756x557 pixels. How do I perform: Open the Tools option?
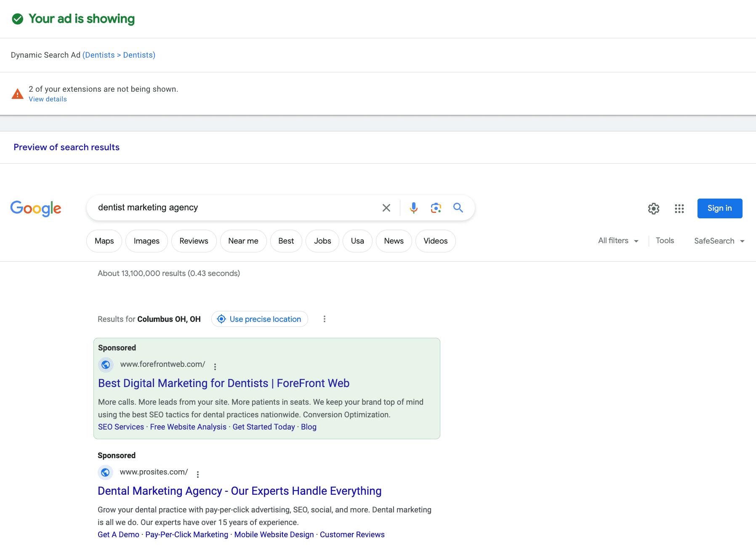(665, 241)
